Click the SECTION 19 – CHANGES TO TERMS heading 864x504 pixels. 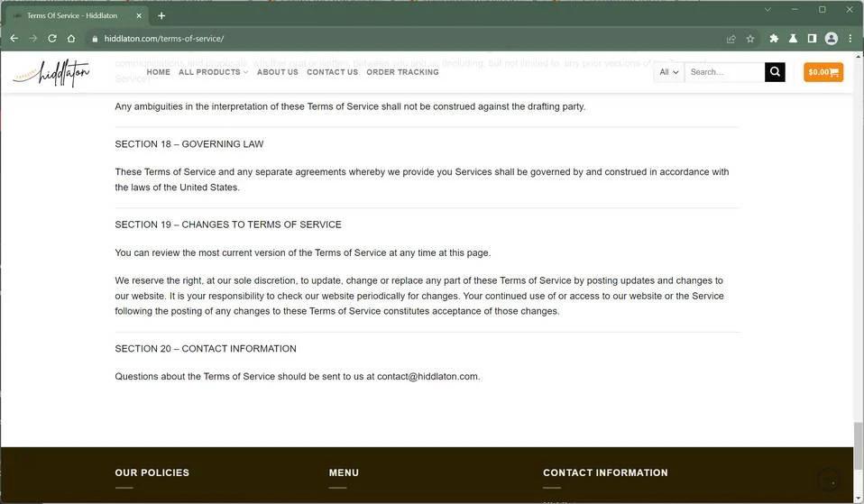pyautogui.click(x=228, y=225)
